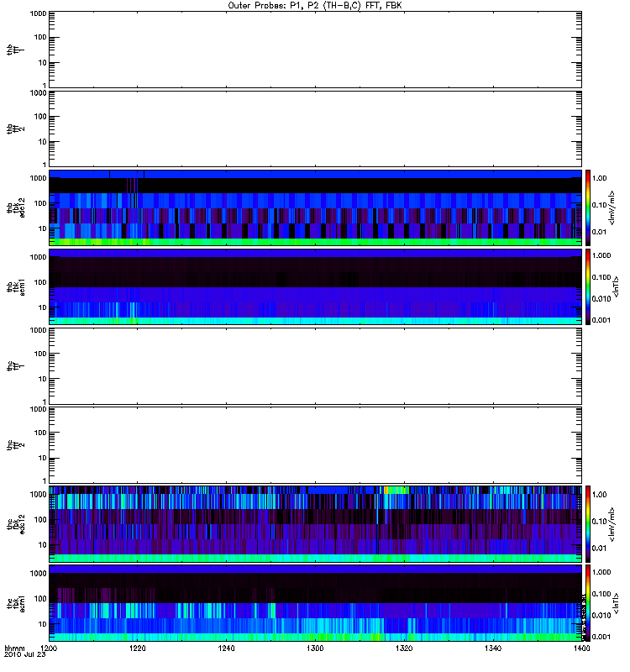Click the '1' y-axis tick of thc fff 1
630x672 pixels.
(45, 402)
